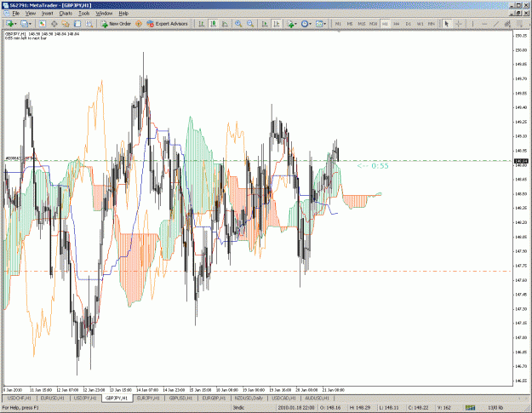The height and width of the screenshot is (413, 532).
Task: Click the 3indic profile name in status bar
Action: [x=239, y=408]
